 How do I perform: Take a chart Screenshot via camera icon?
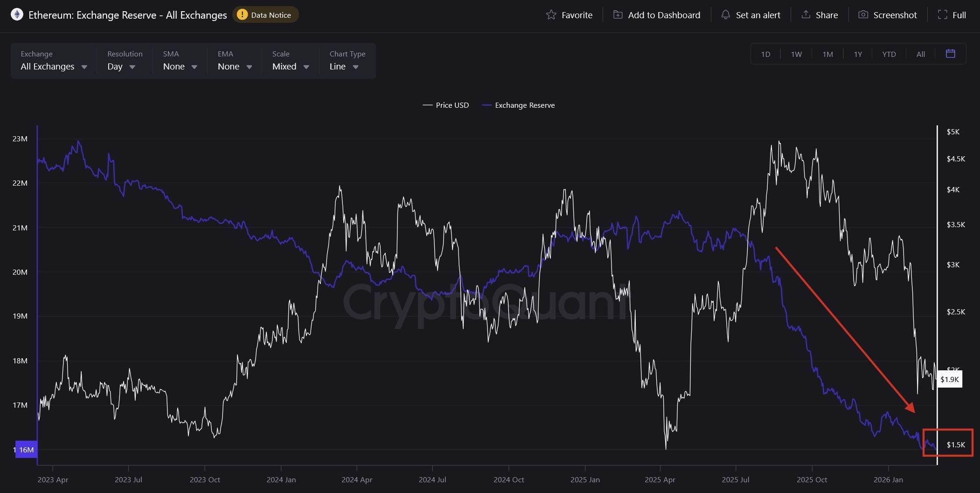[864, 14]
